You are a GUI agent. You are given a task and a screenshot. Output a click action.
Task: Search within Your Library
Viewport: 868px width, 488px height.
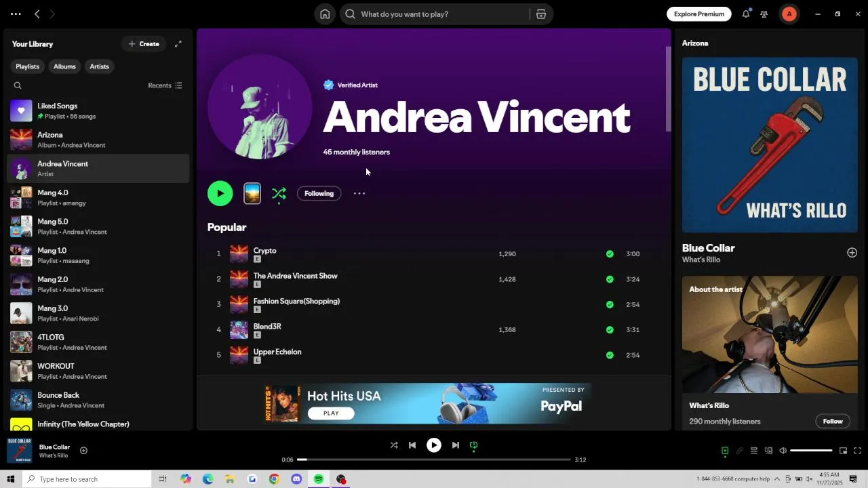pyautogui.click(x=18, y=85)
